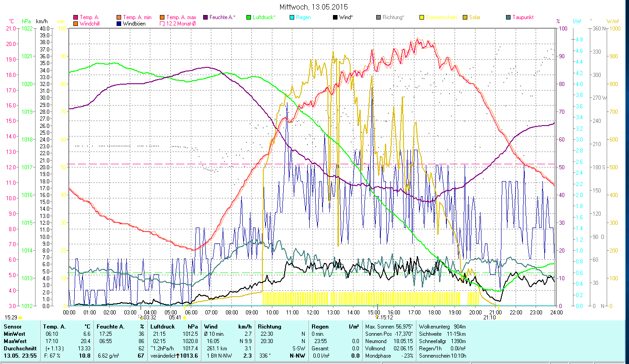The image size is (629, 364).
Task: Click the Feuchte A. purple legend square
Action: (x=205, y=17)
